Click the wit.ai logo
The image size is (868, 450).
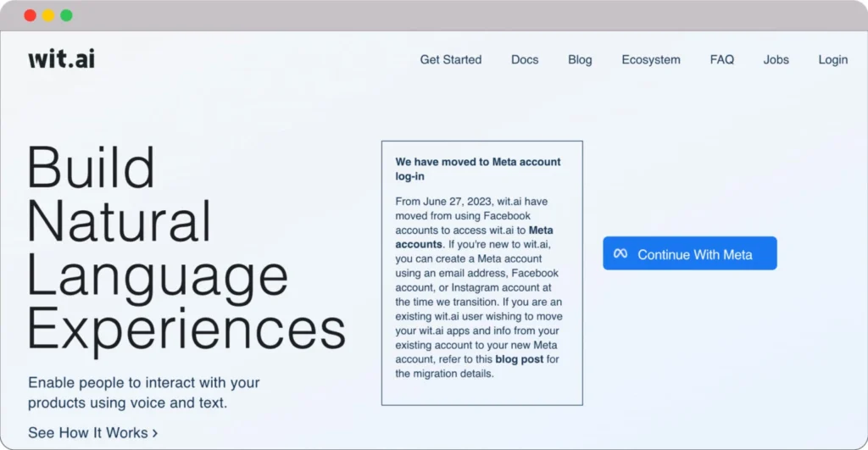coord(61,59)
